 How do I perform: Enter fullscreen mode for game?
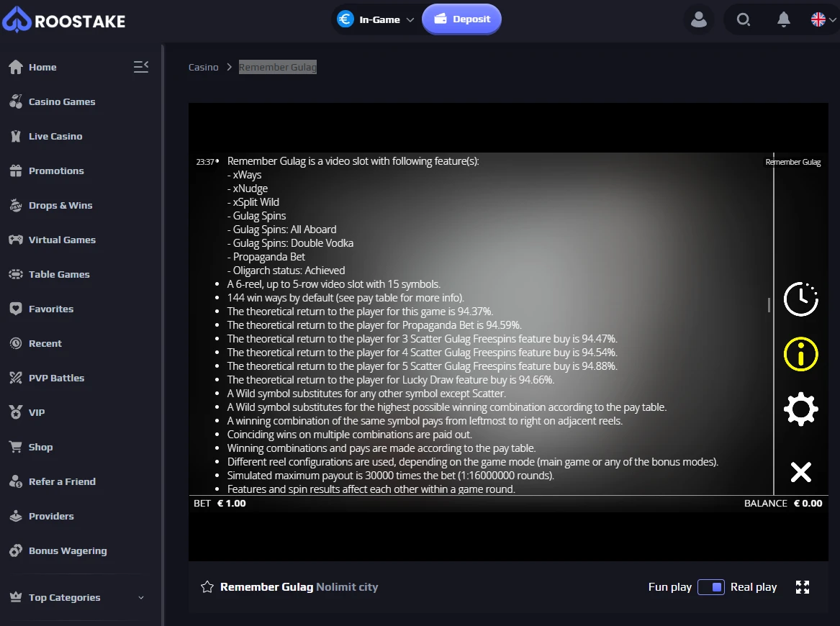803,587
